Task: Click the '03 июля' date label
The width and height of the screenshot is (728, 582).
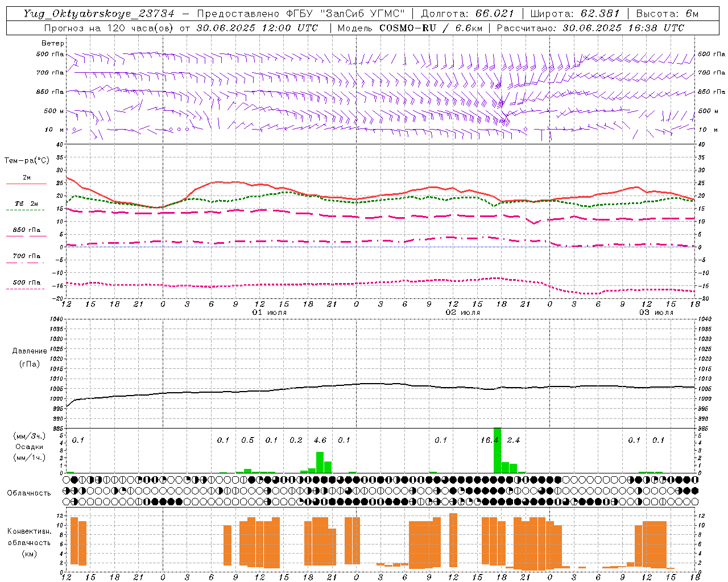Action: pos(656,313)
